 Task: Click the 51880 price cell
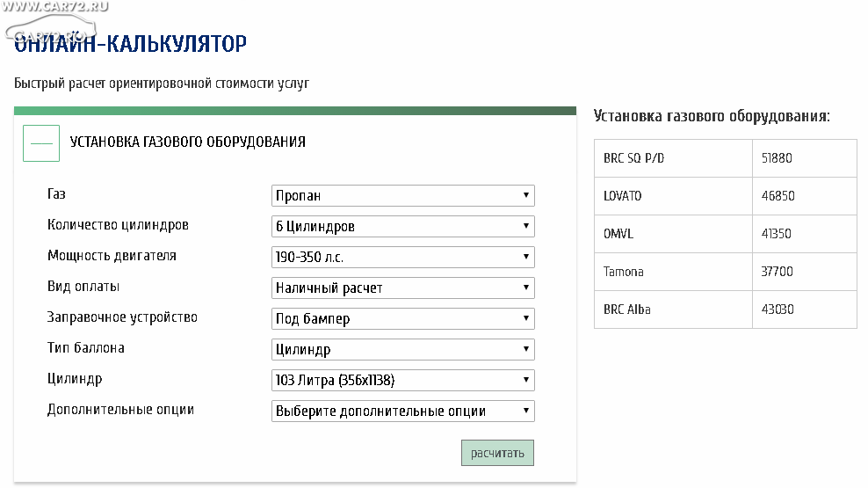[x=805, y=158]
